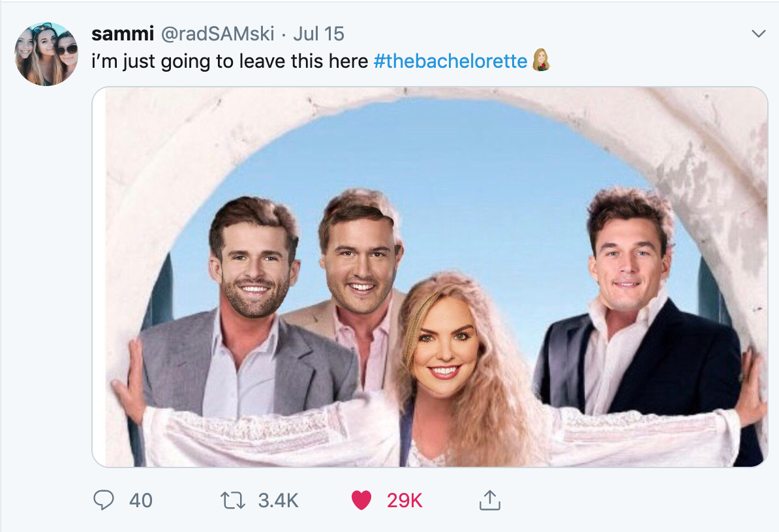Screen dimensions: 779x532
Task: Click the tweet text "i'm just going to leave this here"
Action: pos(230,61)
